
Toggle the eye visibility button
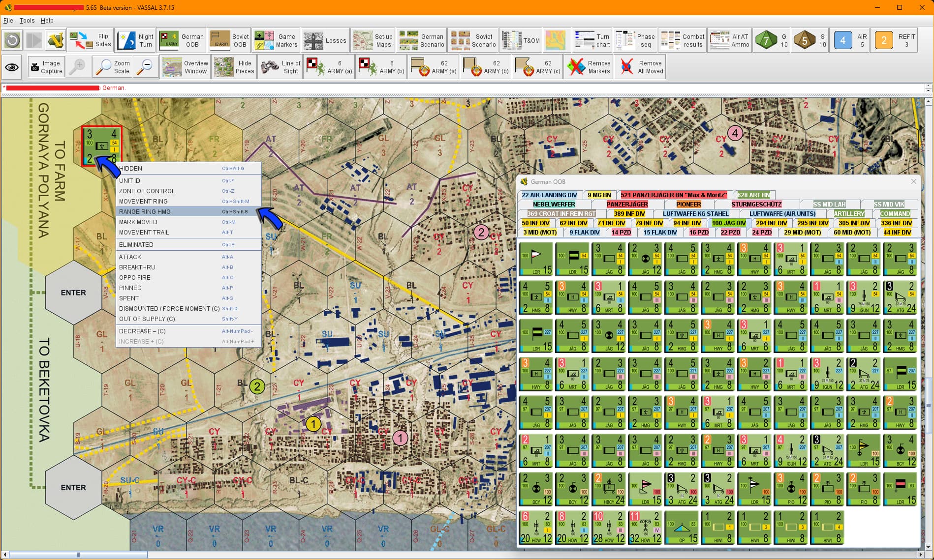(12, 67)
